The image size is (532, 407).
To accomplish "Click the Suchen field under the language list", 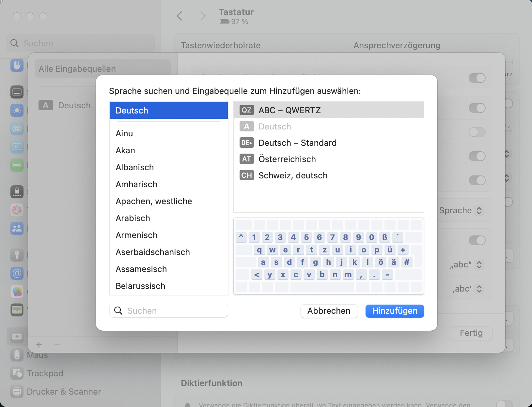I will coord(169,310).
